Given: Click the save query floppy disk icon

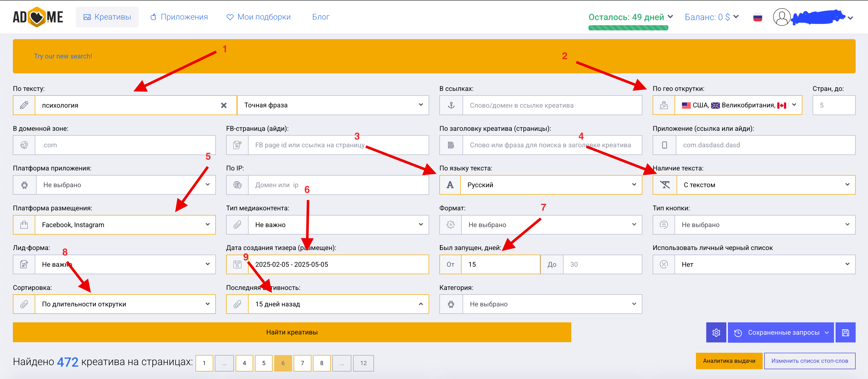Looking at the screenshot, I should [x=845, y=332].
